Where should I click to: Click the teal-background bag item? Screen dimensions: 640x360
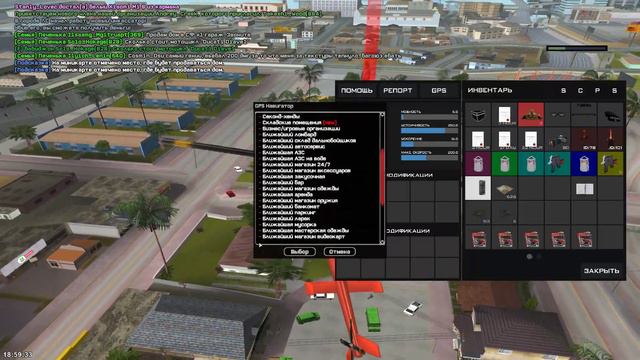[531, 164]
